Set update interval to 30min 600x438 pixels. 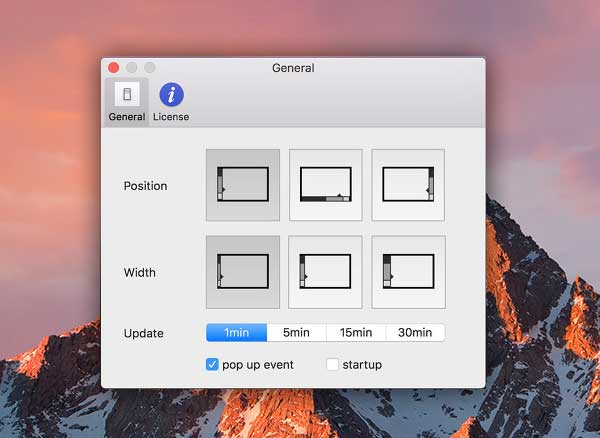coord(416,332)
